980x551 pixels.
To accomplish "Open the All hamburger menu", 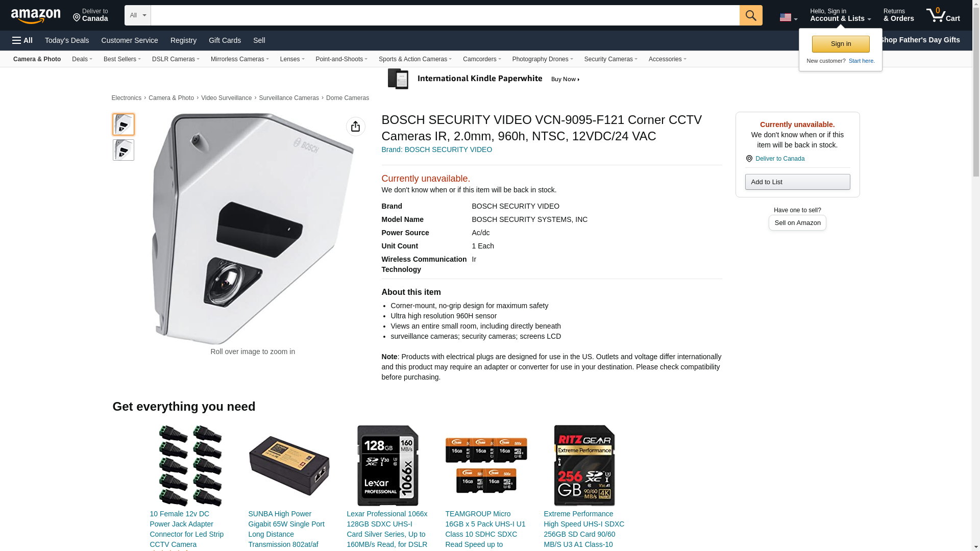I will (22, 40).
